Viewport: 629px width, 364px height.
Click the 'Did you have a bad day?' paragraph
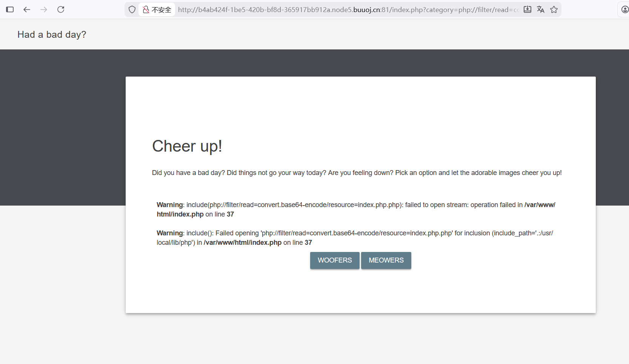[x=357, y=173]
